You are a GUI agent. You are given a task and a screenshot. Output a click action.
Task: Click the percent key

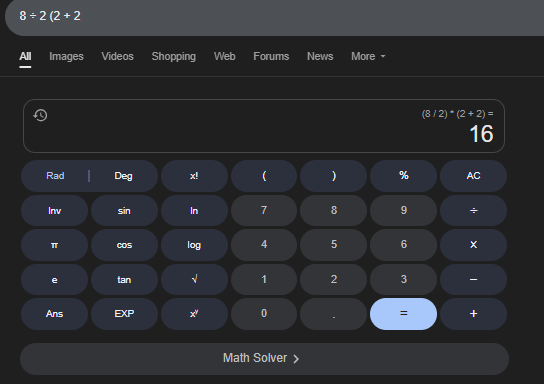click(403, 176)
